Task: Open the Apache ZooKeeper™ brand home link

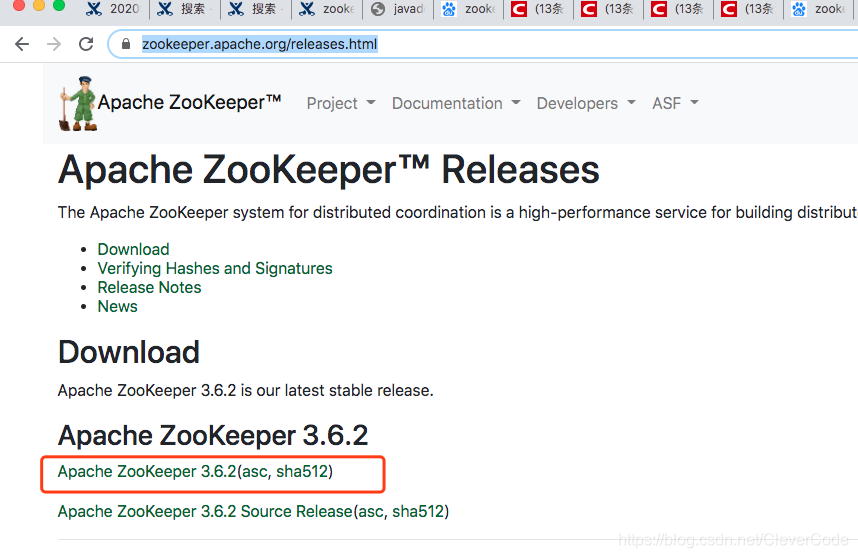Action: pos(189,102)
